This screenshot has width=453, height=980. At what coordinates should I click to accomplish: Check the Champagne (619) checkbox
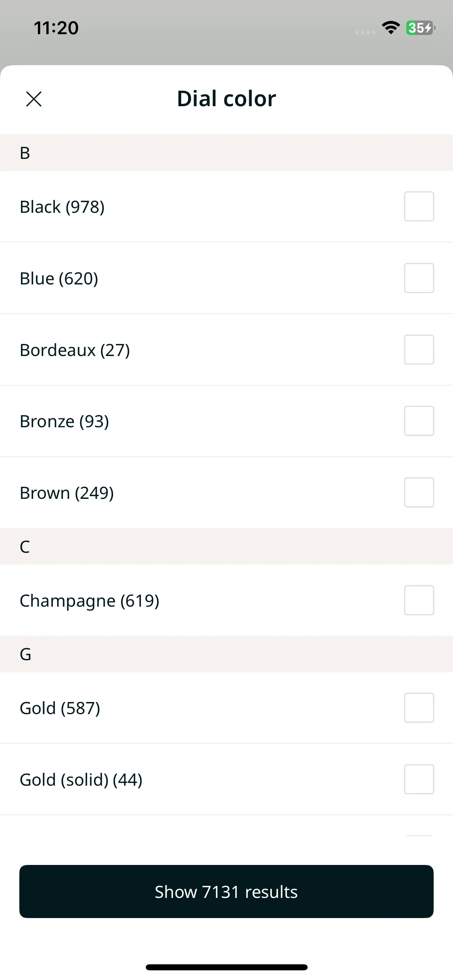tap(419, 600)
